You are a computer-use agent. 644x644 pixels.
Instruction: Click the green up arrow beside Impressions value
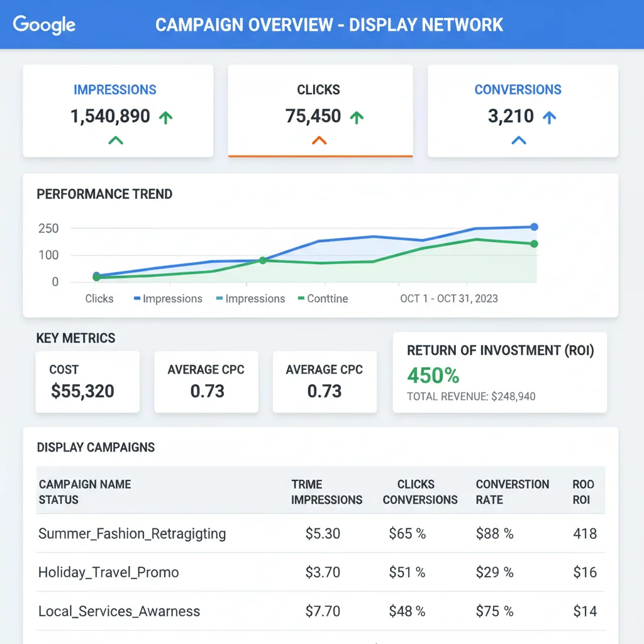pos(166,118)
